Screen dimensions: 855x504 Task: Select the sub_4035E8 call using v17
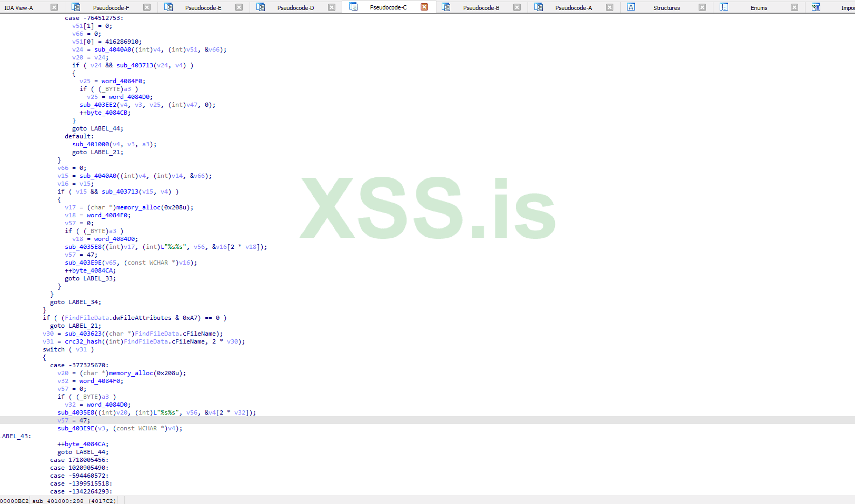point(166,247)
